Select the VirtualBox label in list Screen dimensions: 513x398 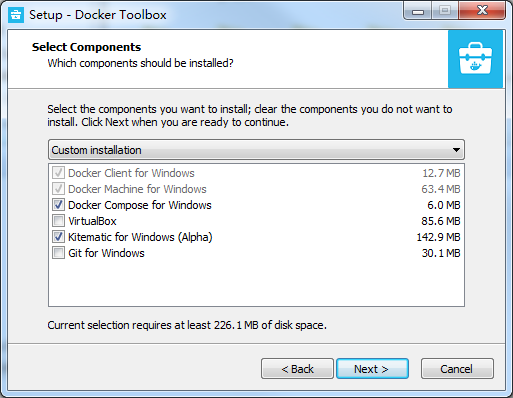coord(92,221)
